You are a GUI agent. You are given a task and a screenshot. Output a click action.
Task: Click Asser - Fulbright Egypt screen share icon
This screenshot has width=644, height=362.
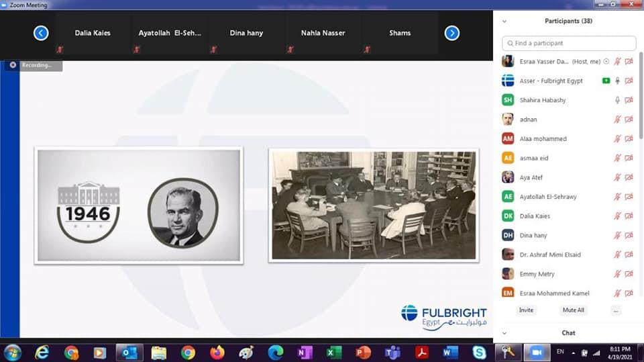606,81
